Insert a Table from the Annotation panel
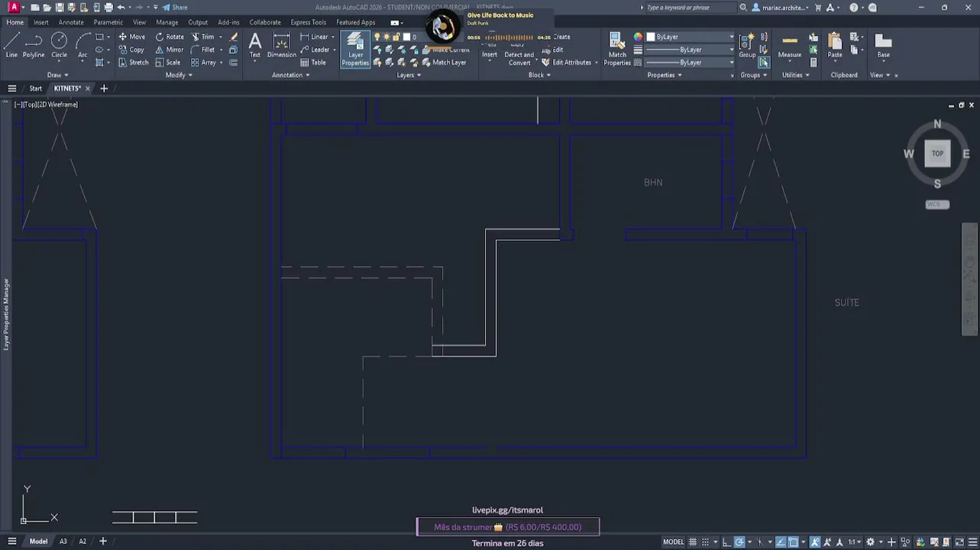Viewport: 980px width, 550px height. (313, 63)
